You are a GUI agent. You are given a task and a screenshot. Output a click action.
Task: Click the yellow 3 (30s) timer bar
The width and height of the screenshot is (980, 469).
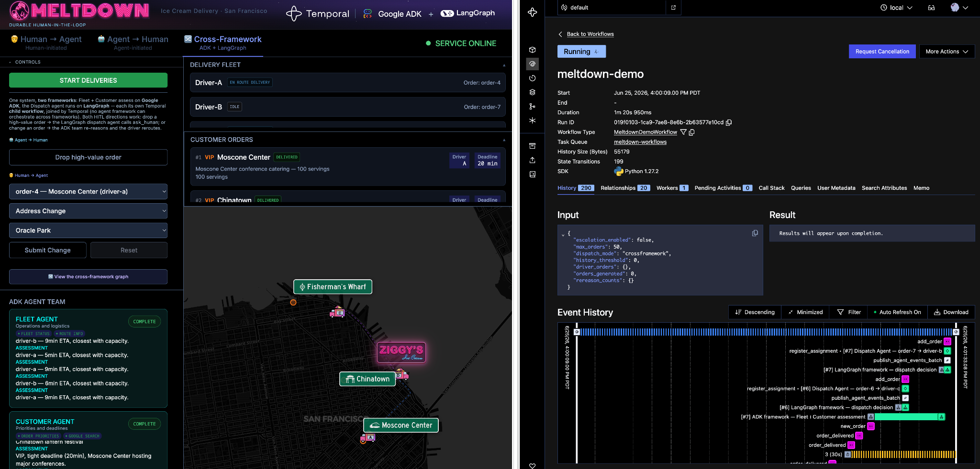903,454
